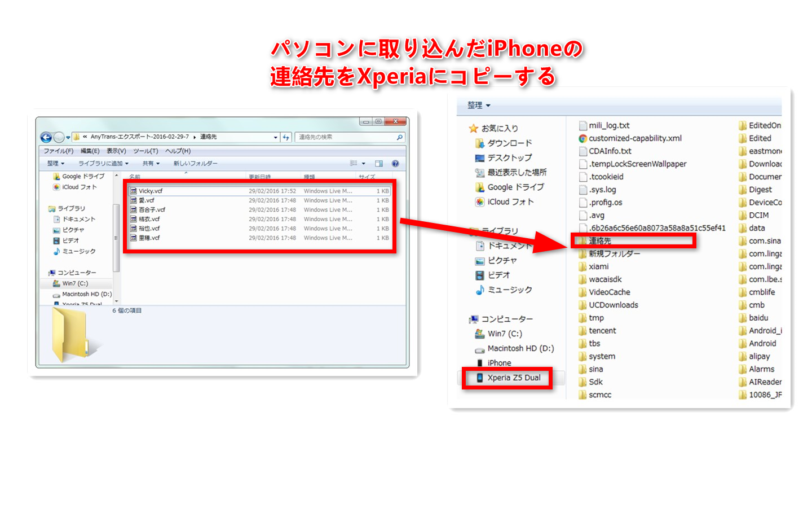Screen dimensions: 812x508
Task: Open the ライブラリに追加 dropdown
Action: click(x=103, y=164)
